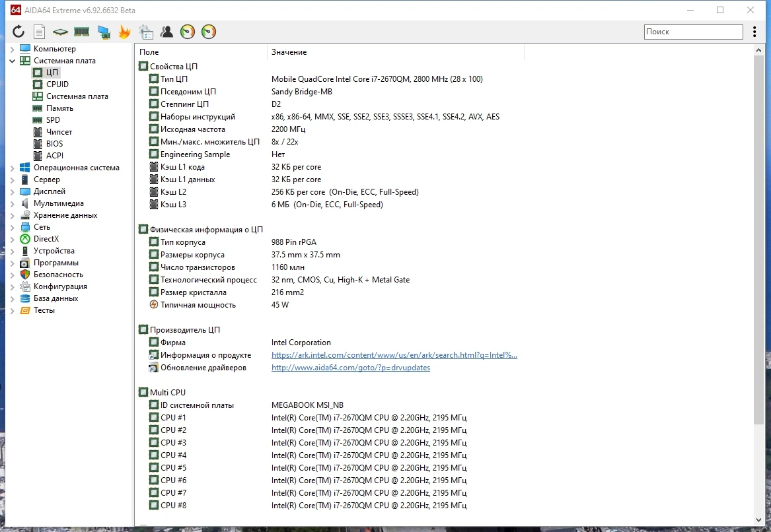Click the DirectX Xbox icon
Screen dimensions: 771x532
pyautogui.click(x=25, y=239)
